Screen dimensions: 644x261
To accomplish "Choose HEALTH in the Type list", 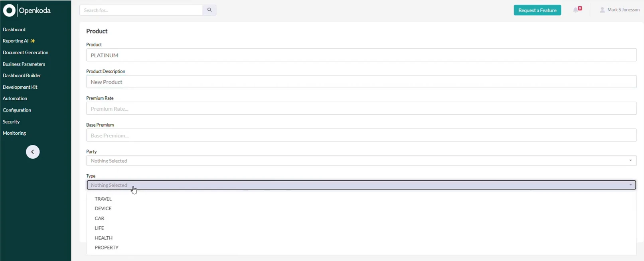I will click(103, 238).
